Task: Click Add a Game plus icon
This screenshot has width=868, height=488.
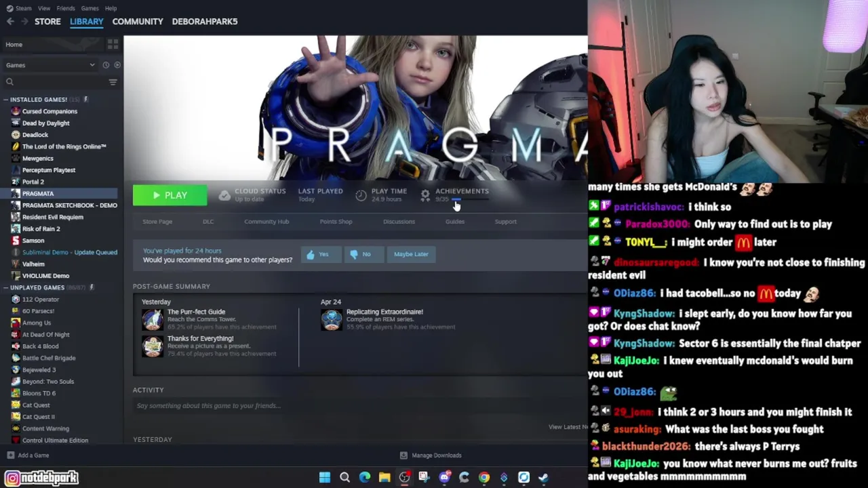Action: point(11,455)
